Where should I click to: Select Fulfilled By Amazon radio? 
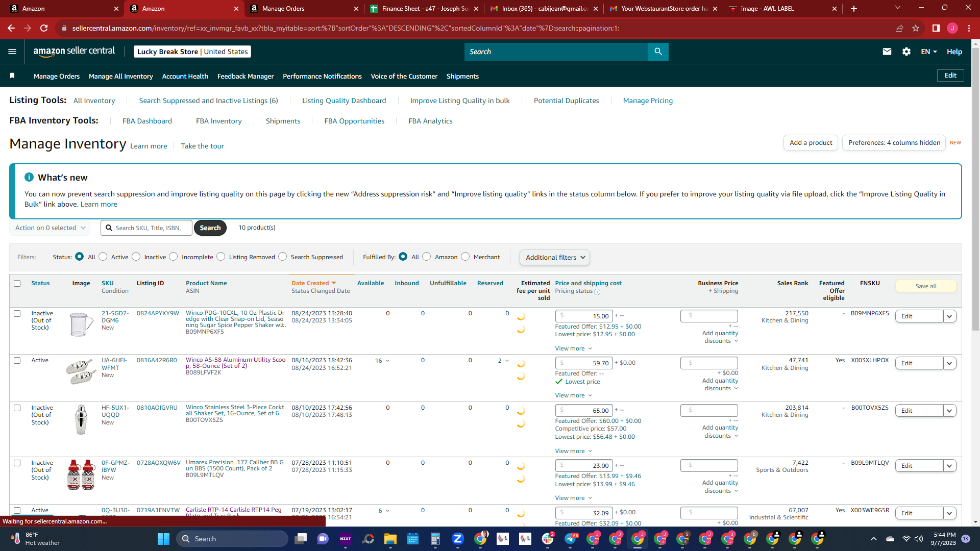(427, 257)
